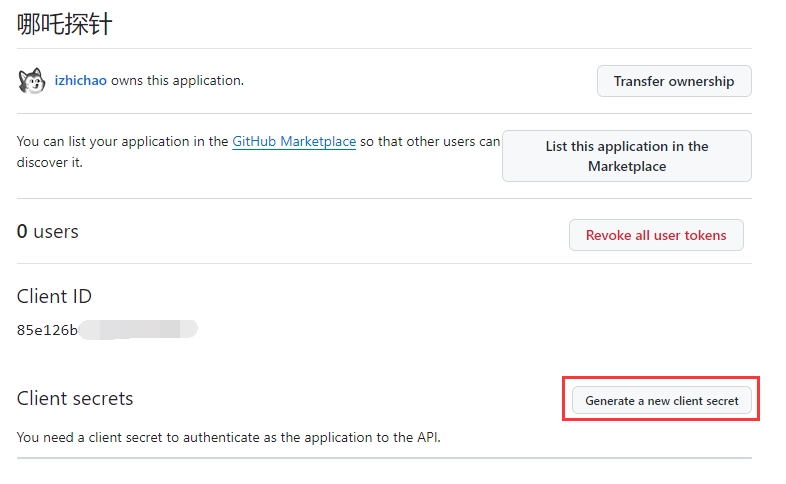Click the Transfer ownership button
The height and width of the screenshot is (484, 786).
point(673,81)
